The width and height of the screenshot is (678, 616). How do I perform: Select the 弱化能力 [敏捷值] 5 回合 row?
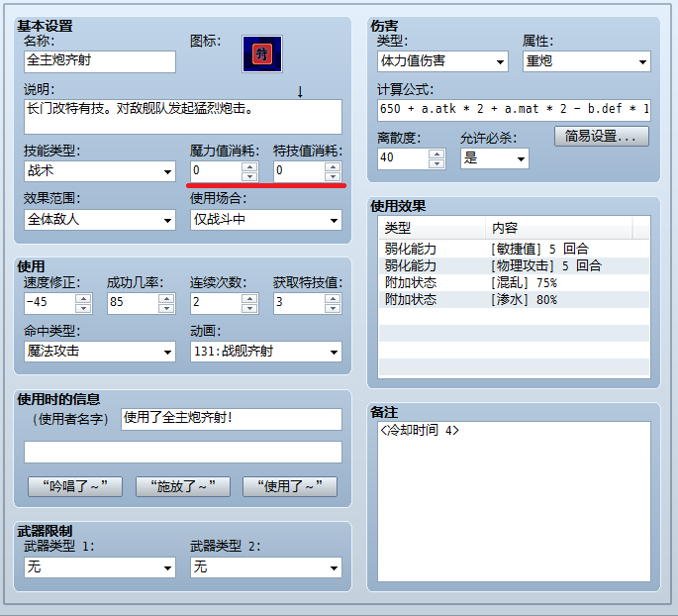click(514, 249)
